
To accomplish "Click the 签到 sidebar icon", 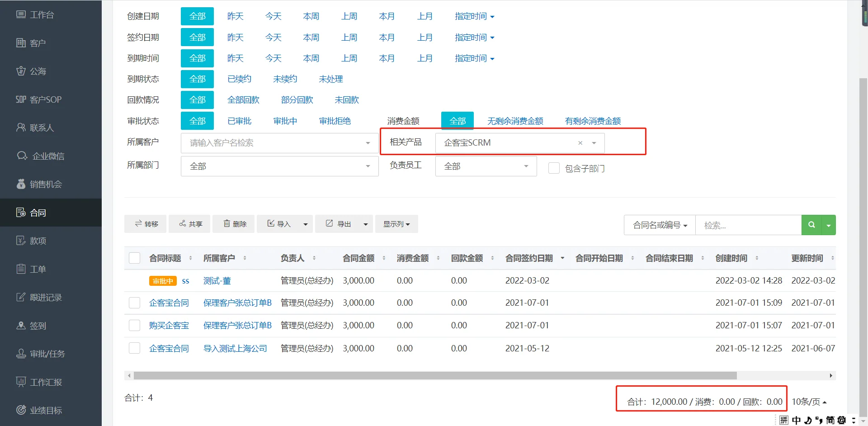I will tap(21, 326).
